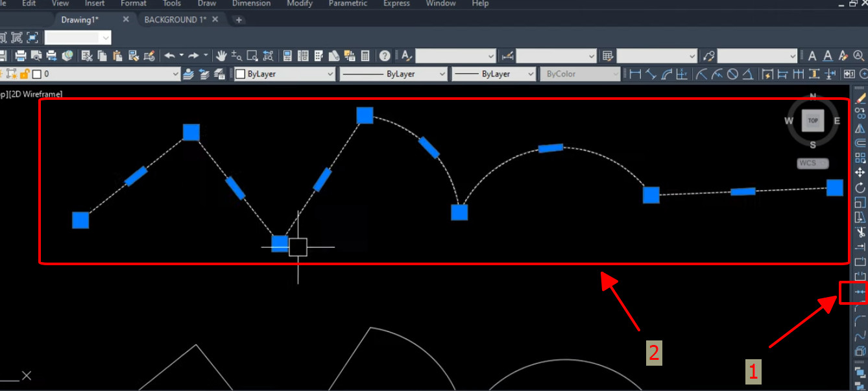Select the Join tool in Modify toolbar

click(x=860, y=292)
